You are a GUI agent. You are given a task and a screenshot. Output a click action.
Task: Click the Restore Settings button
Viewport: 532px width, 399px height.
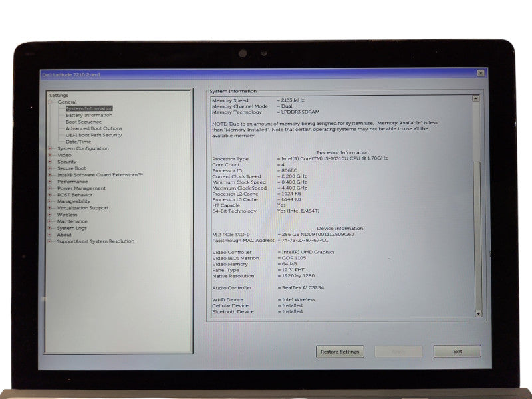pos(340,352)
